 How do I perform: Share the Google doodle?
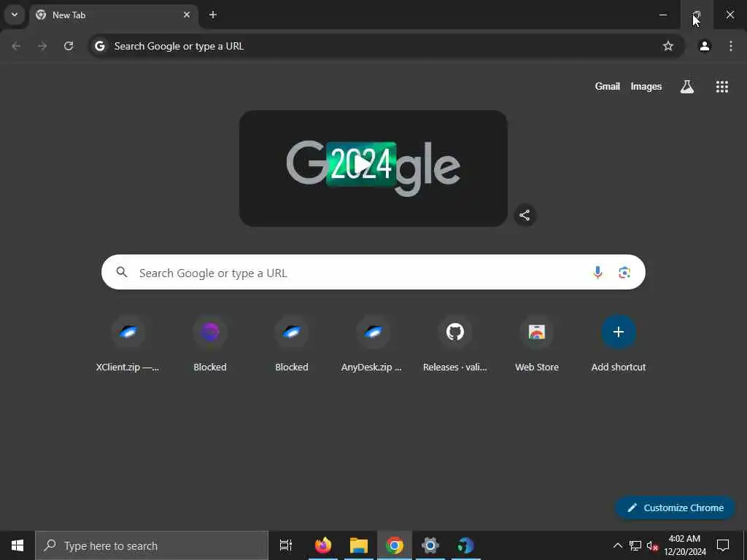point(525,215)
